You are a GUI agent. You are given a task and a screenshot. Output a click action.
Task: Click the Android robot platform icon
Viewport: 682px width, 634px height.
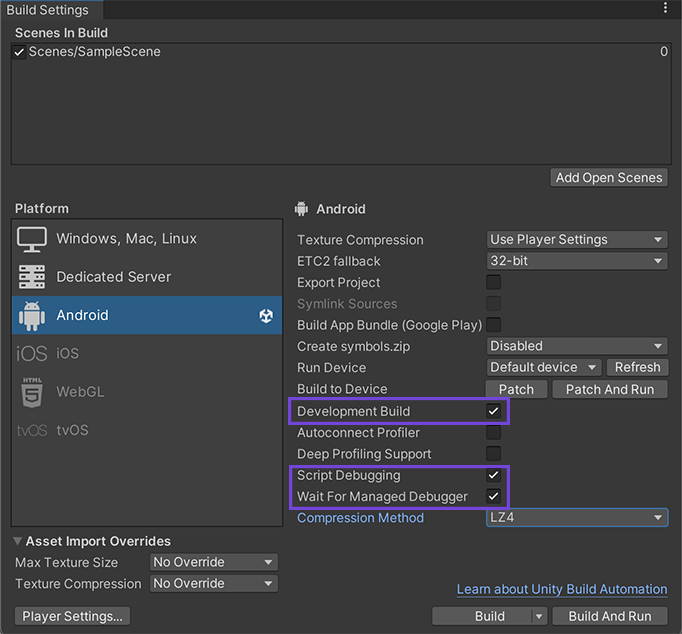click(x=32, y=315)
